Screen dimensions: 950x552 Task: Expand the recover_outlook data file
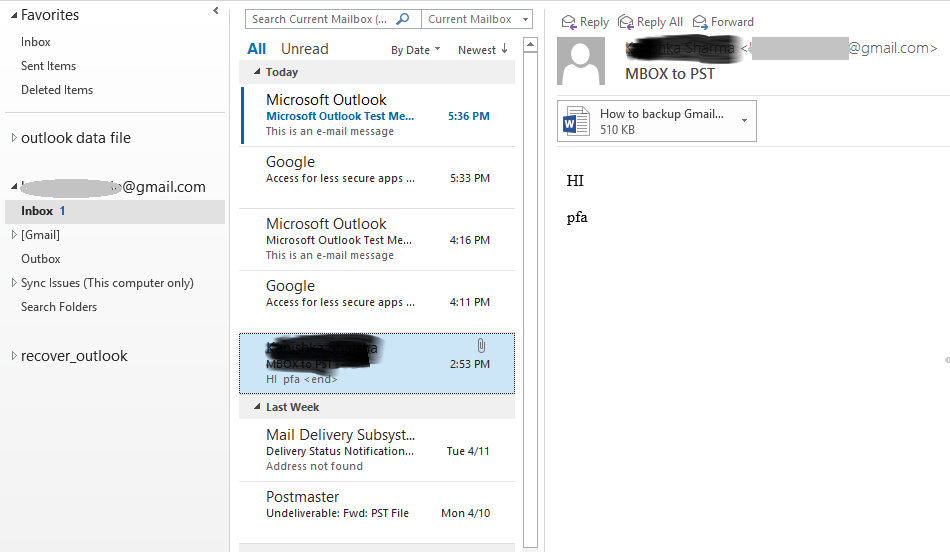(14, 356)
